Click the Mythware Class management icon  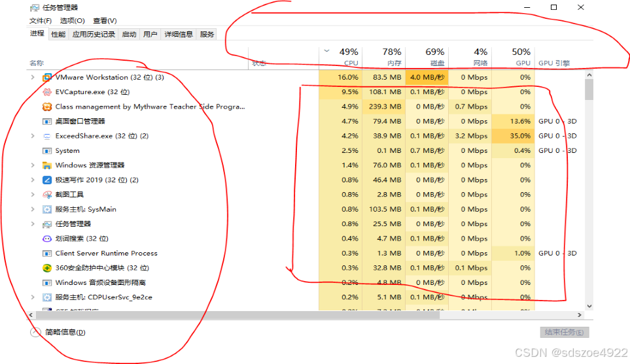coord(47,107)
